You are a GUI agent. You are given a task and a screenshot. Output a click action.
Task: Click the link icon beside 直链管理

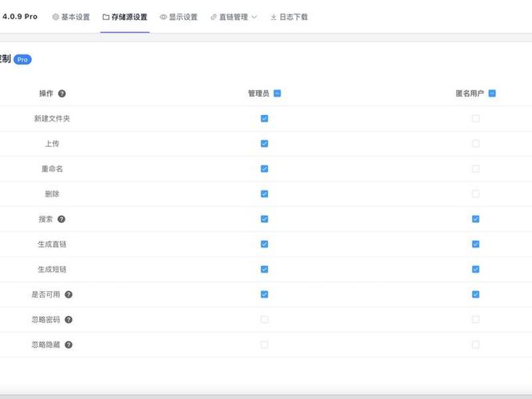point(213,17)
